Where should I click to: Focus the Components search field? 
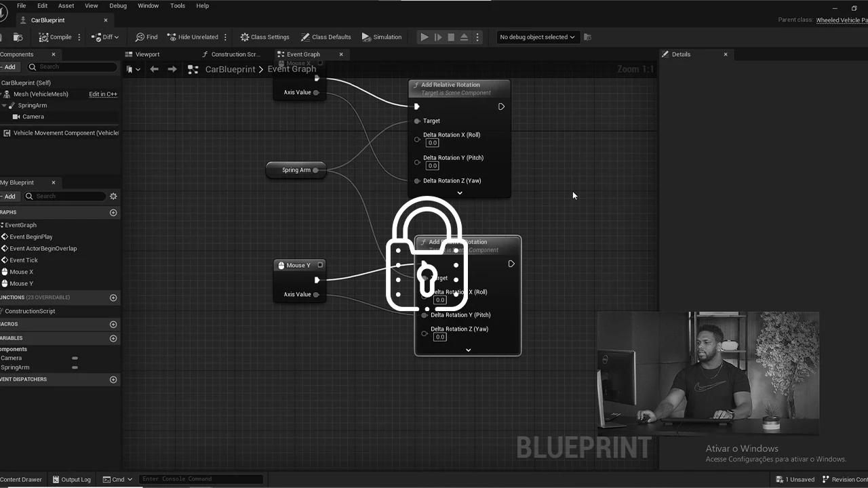[72, 67]
